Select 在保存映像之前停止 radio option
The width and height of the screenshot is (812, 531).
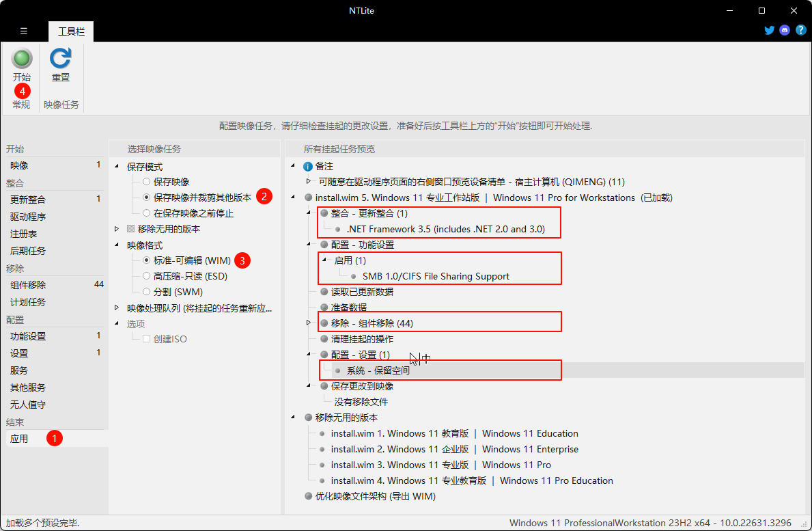(x=147, y=213)
